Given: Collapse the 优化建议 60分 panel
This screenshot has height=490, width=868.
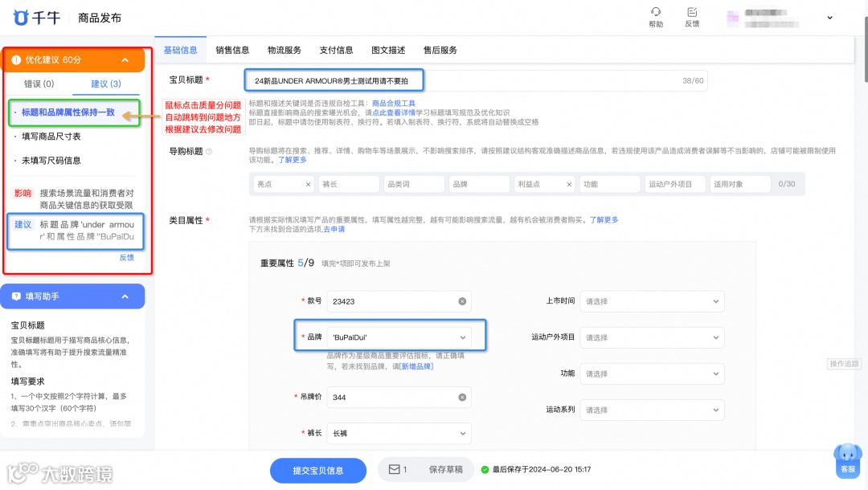Looking at the screenshot, I should (x=125, y=59).
